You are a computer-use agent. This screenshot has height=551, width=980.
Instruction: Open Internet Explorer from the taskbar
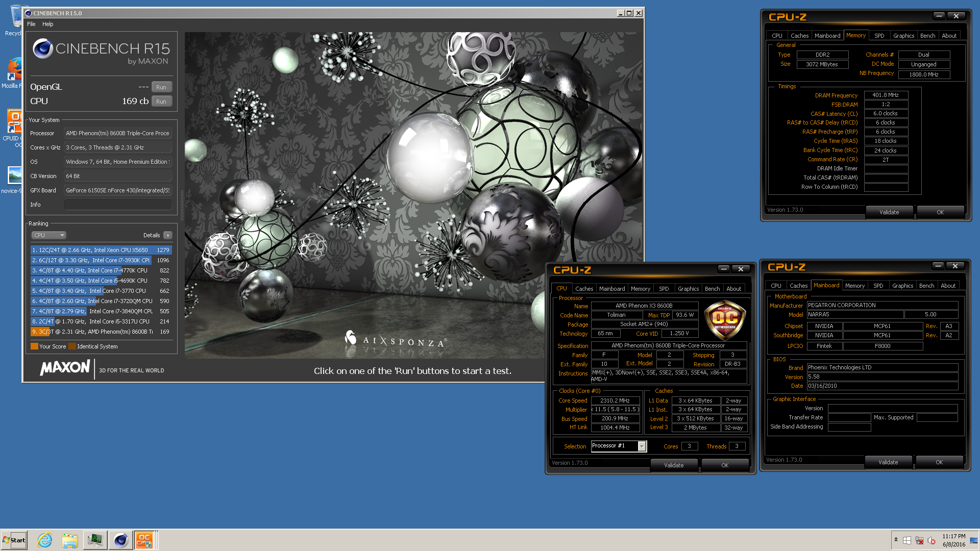pyautogui.click(x=45, y=540)
